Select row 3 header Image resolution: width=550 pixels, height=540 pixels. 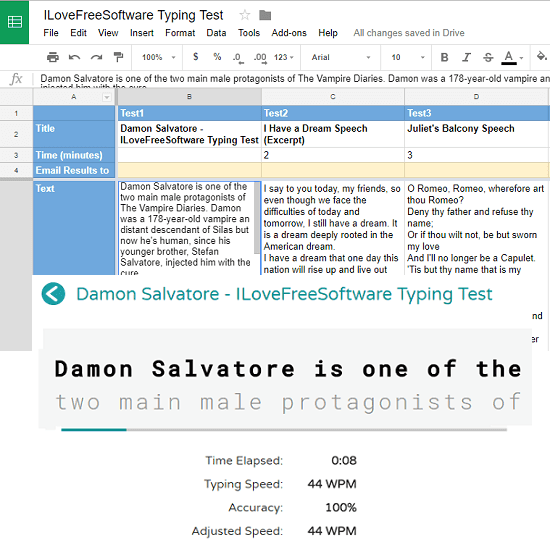pyautogui.click(x=16, y=155)
